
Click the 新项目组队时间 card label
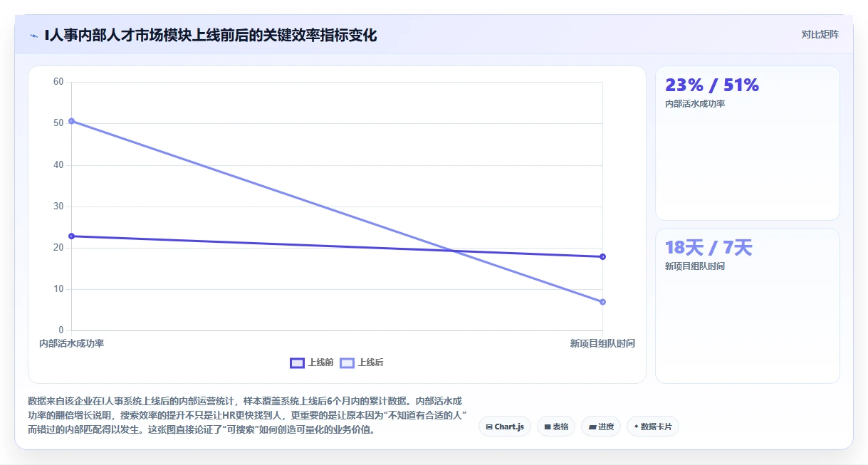point(695,266)
